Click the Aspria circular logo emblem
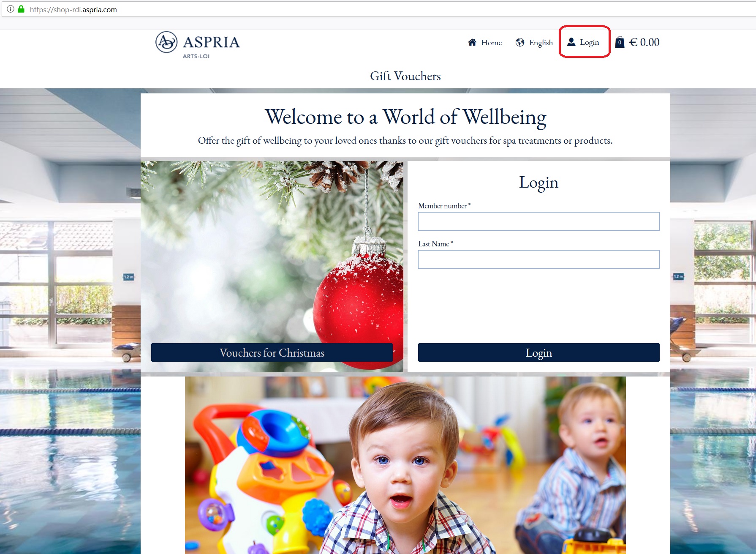756x554 pixels. point(166,42)
